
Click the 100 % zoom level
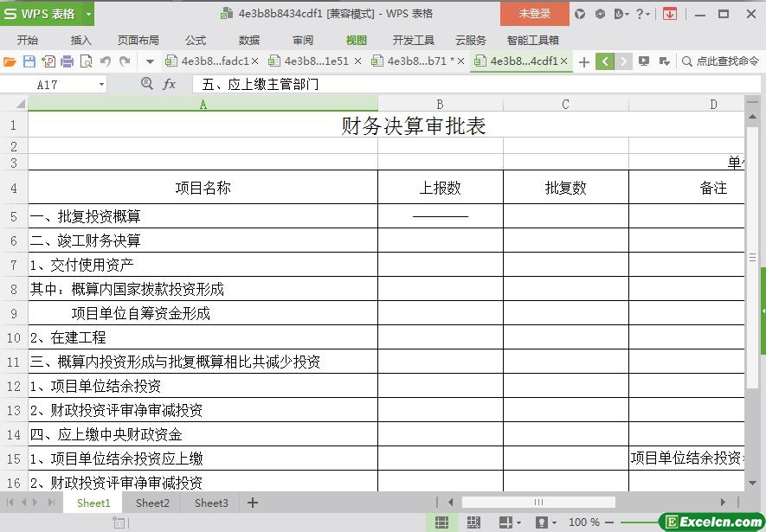pyautogui.click(x=584, y=522)
